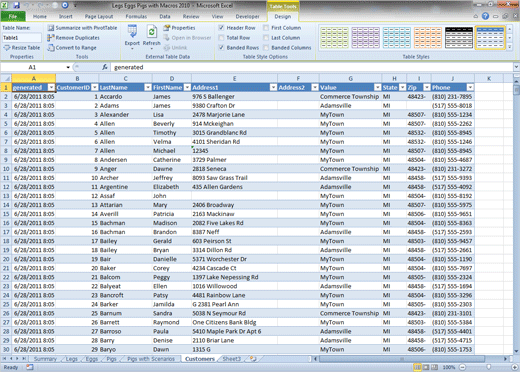Go to the first sheet tab arrow
This screenshot has height=372, width=520.
point(5,359)
